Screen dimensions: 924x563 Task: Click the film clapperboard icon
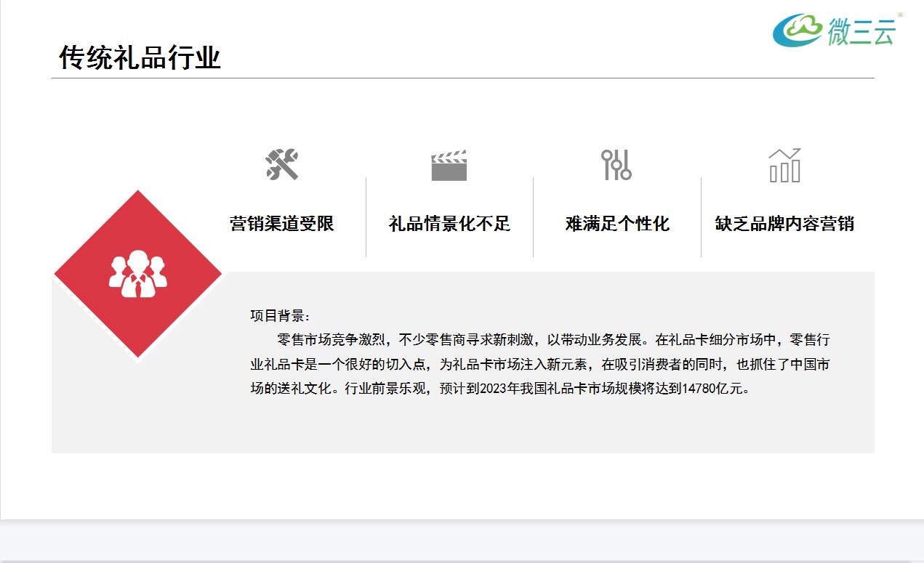tap(449, 165)
